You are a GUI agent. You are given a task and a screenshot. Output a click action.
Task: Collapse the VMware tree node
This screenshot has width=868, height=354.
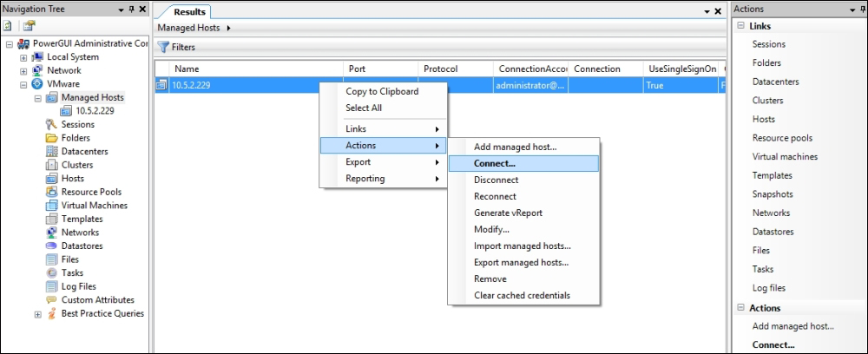[x=23, y=85]
